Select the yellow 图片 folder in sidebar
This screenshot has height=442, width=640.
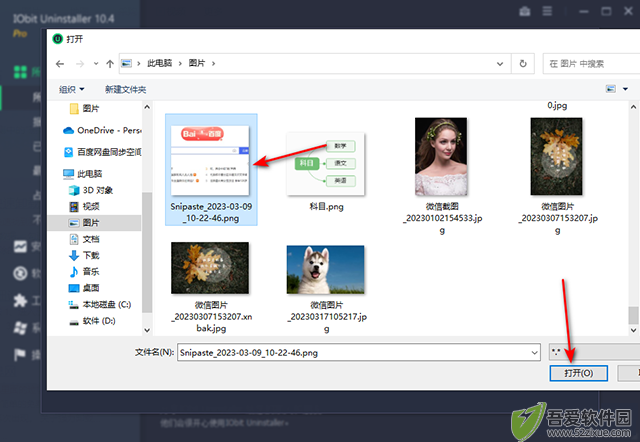tap(84, 109)
